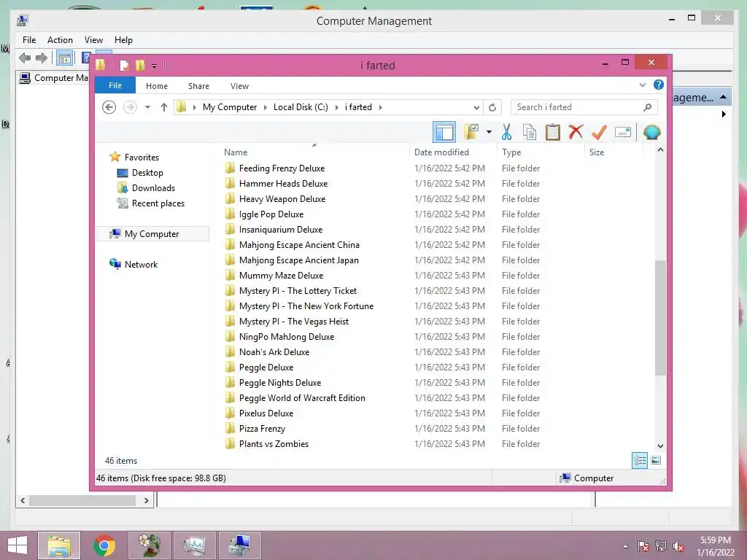Open Classic Shell settings shell icon
Viewport: 747px width, 560px height.
(651, 132)
